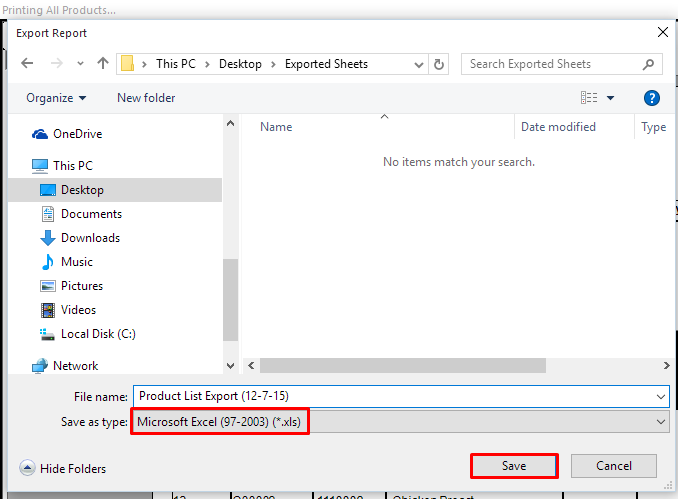The image size is (678, 499).
Task: Click the New folder button
Action: [146, 98]
